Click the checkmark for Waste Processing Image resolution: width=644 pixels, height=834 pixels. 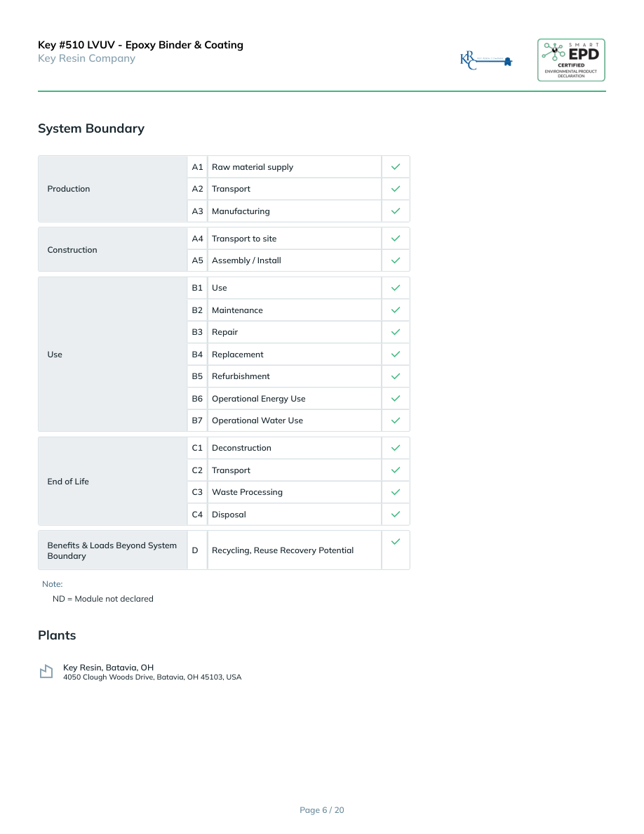[x=396, y=492]
